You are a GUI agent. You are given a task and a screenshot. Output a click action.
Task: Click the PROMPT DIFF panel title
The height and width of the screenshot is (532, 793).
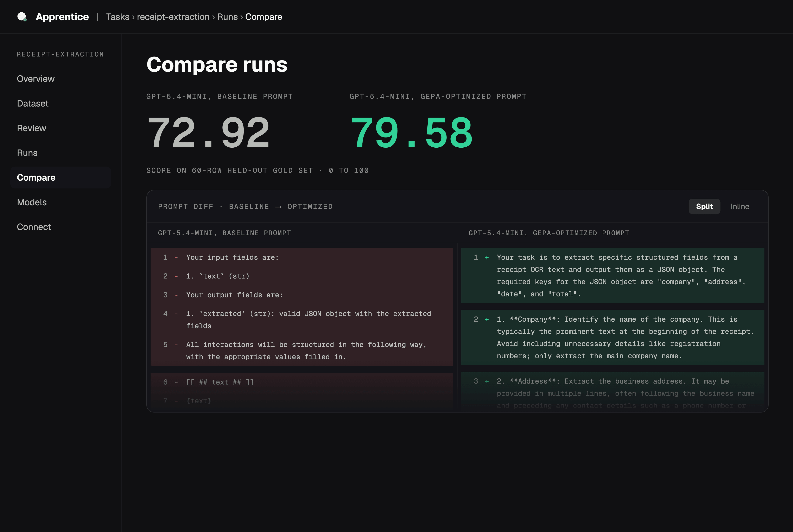pos(245,207)
